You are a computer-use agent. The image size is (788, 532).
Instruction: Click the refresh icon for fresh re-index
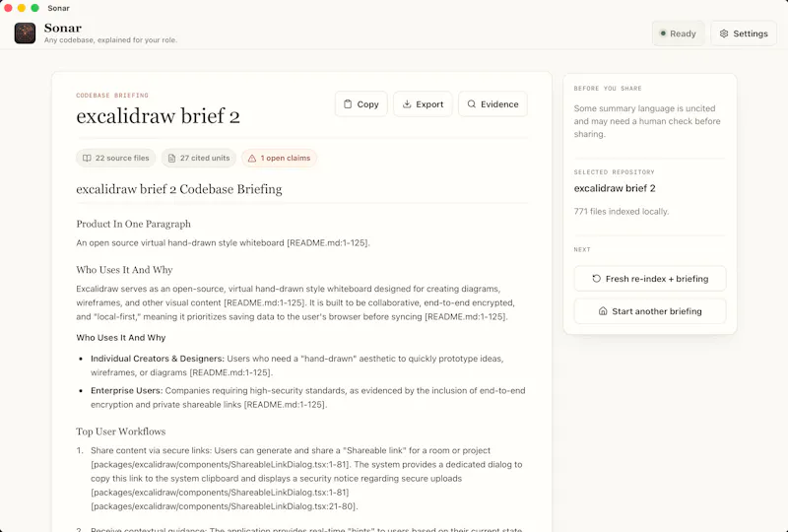coord(597,279)
